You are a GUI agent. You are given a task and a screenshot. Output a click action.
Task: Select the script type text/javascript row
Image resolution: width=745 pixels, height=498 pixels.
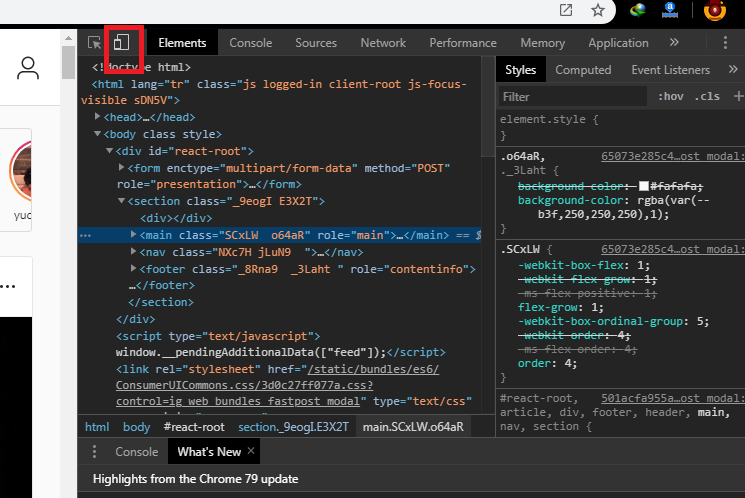[x=218, y=336]
